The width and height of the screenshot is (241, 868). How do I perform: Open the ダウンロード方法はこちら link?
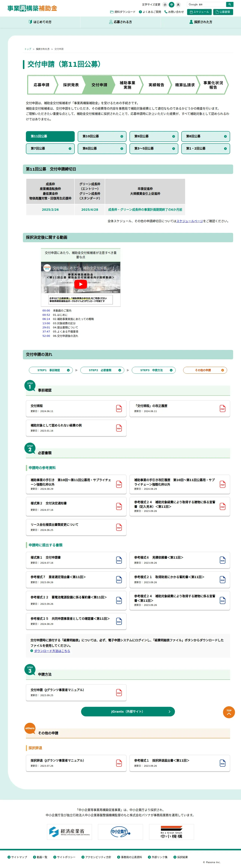pyautogui.click(x=52, y=651)
